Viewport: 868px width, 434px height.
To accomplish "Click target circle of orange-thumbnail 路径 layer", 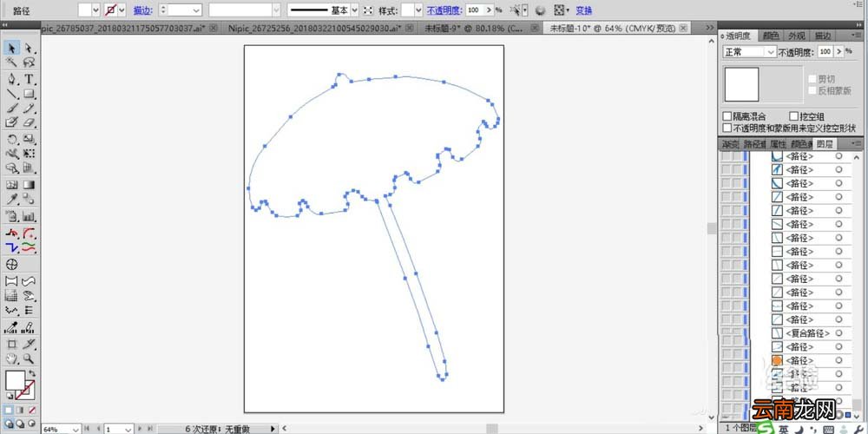I will coord(838,360).
